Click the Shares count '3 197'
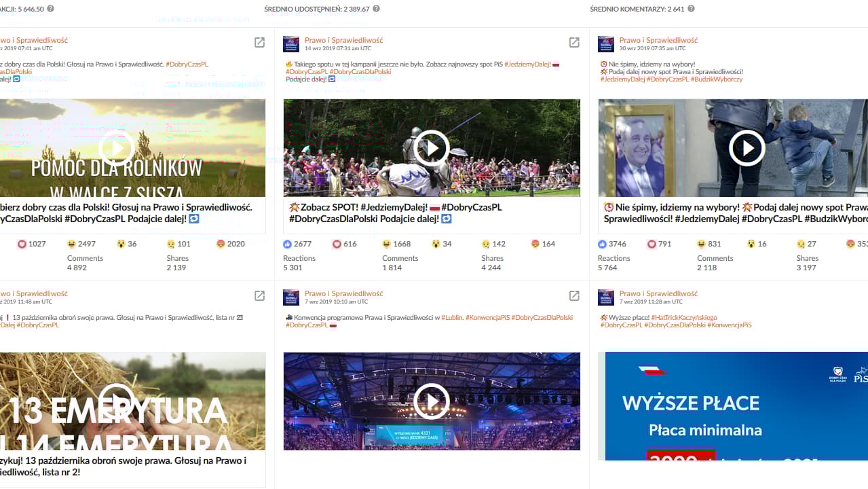The width and height of the screenshot is (868, 489). coord(806,268)
